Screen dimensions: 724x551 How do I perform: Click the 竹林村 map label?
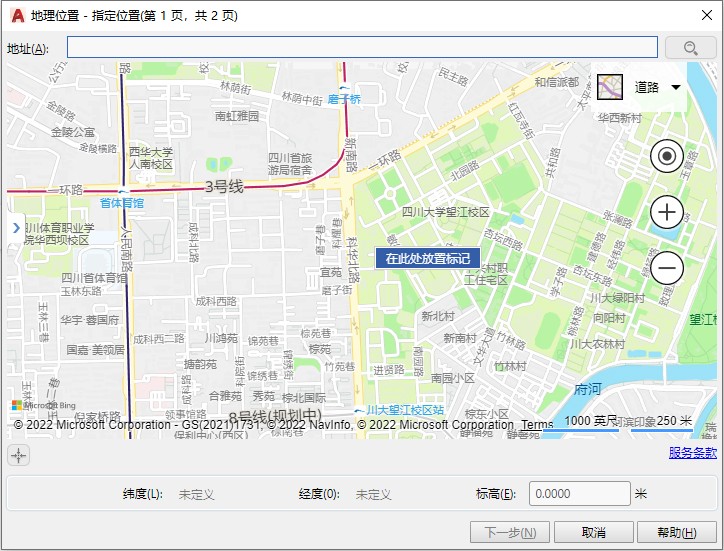pos(510,366)
